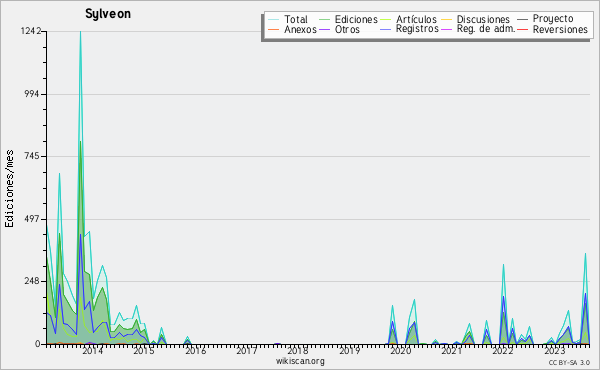This screenshot has width=600, height=370.
Task: Click the 2018 x-axis label
Action: click(x=298, y=350)
